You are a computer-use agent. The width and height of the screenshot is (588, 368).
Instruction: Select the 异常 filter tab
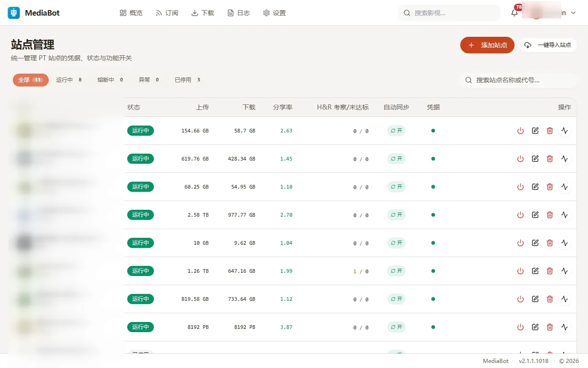coord(149,80)
